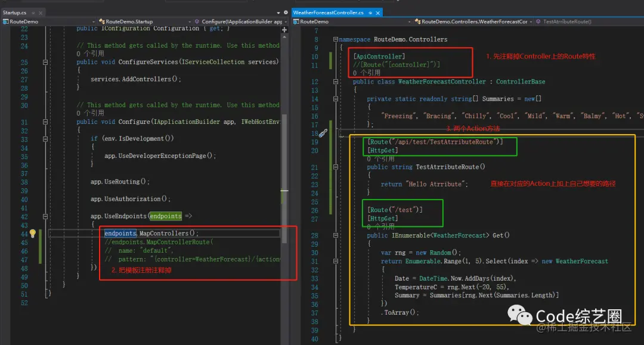Click the commented name: "default" line
The image size is (644, 345).
tap(139, 251)
